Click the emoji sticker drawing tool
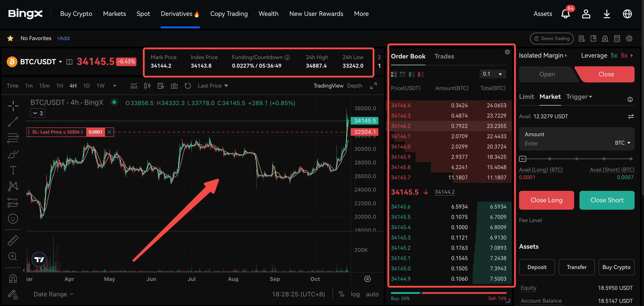 click(x=13, y=219)
